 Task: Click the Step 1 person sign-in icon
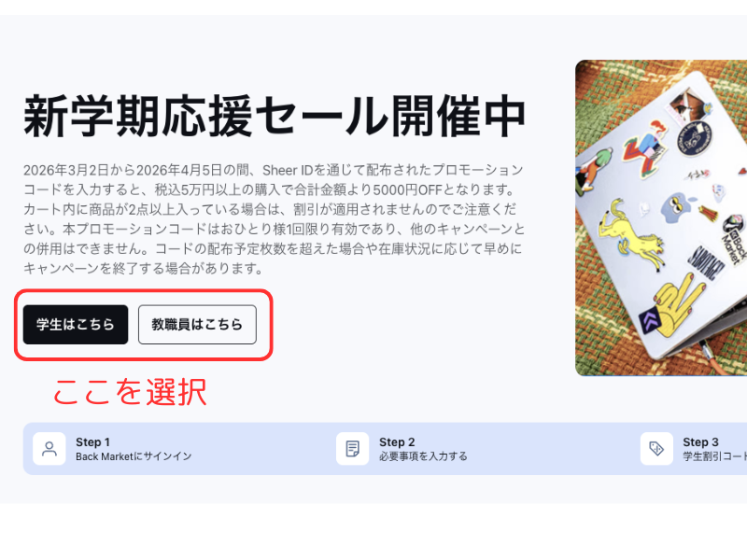[49, 449]
